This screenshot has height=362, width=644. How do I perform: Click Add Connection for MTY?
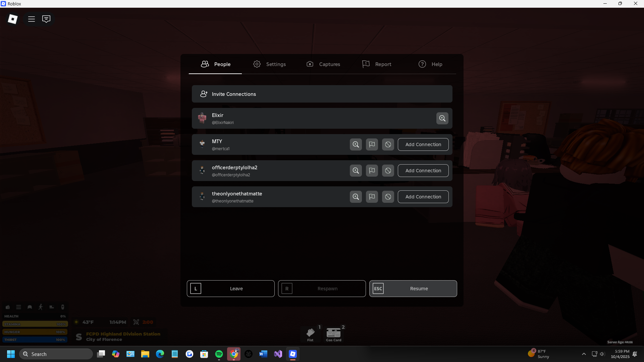click(x=423, y=144)
